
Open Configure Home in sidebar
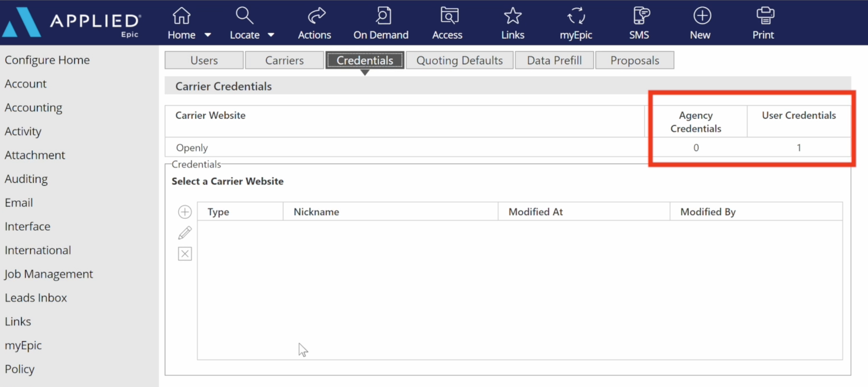(47, 60)
